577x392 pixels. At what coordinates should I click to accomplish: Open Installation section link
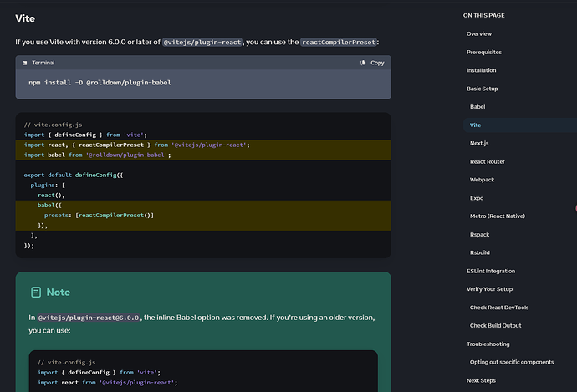coord(481,70)
